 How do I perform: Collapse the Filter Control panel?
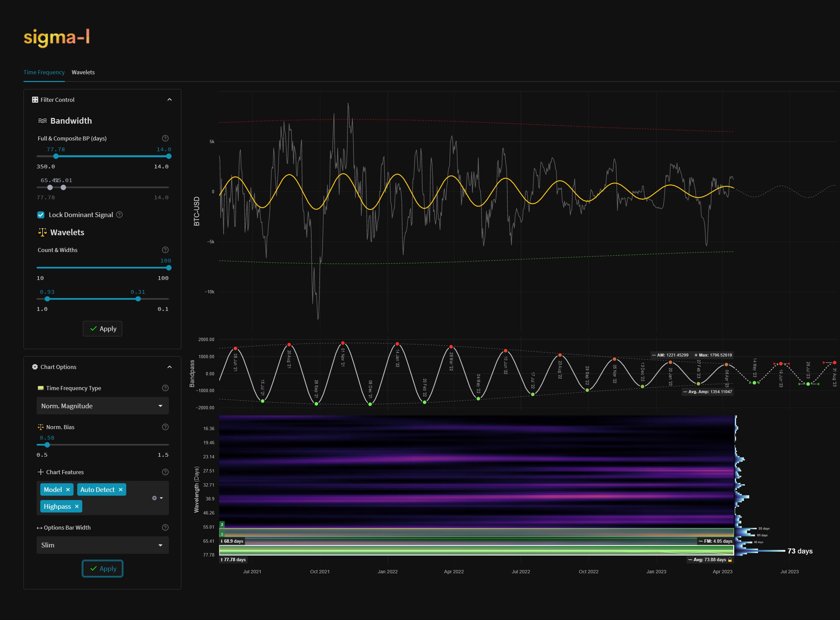coord(170,100)
